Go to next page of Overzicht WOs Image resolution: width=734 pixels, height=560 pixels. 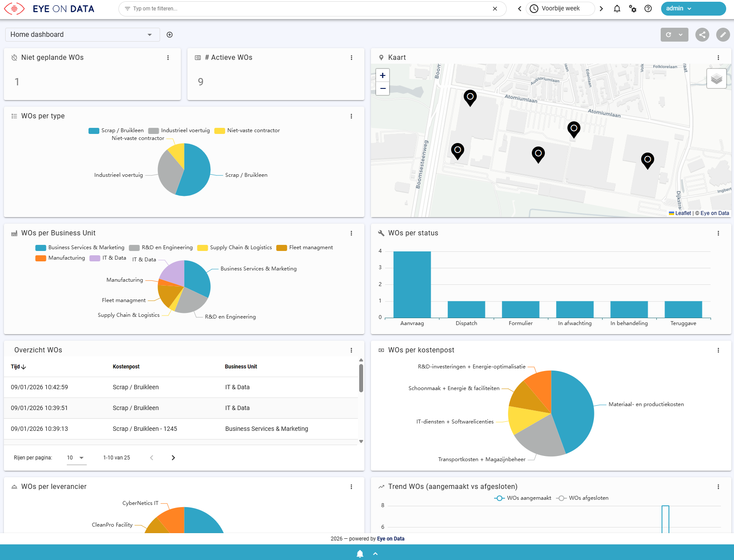point(174,458)
